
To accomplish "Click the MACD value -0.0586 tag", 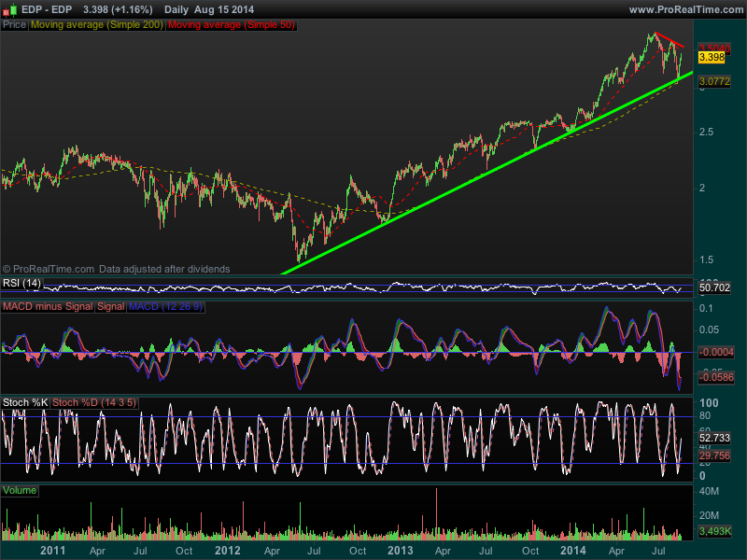I will point(716,378).
